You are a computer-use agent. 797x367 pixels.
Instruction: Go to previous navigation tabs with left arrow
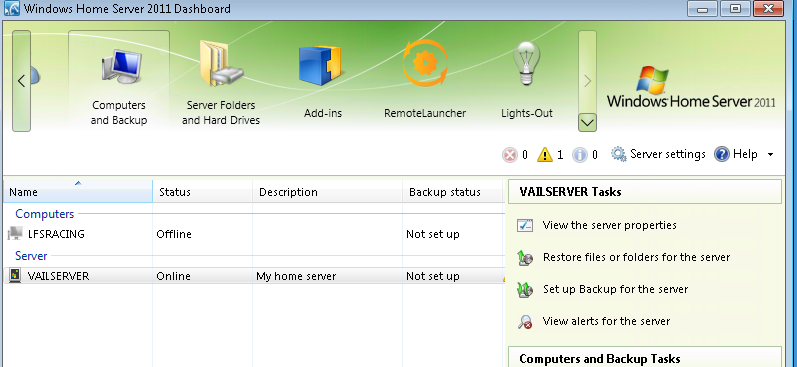click(x=21, y=81)
